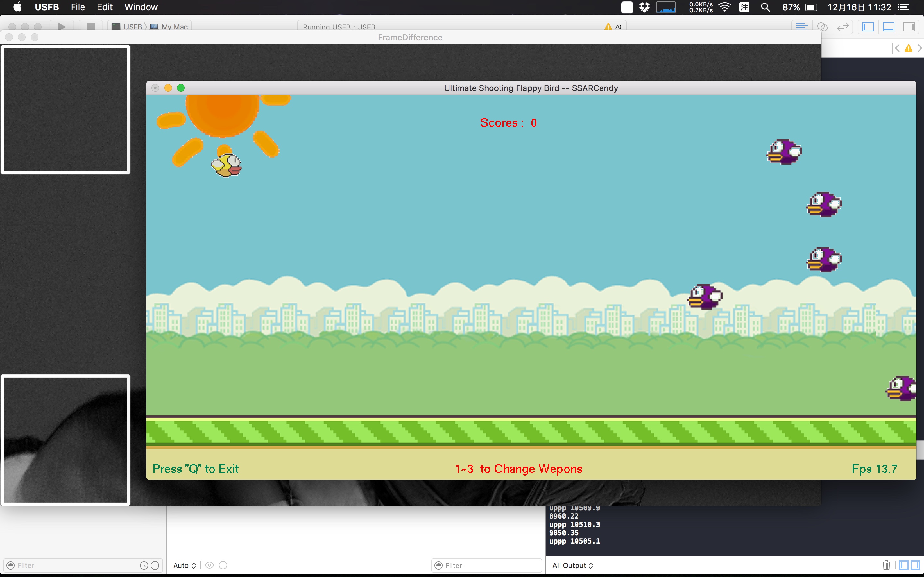924x577 pixels.
Task: Toggle the left Navigator panel
Action: (868, 27)
